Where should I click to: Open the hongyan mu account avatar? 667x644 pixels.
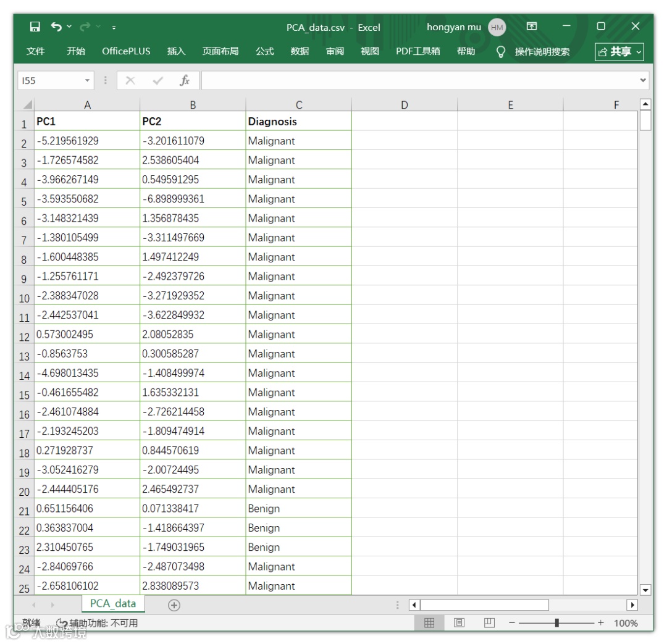click(x=497, y=28)
